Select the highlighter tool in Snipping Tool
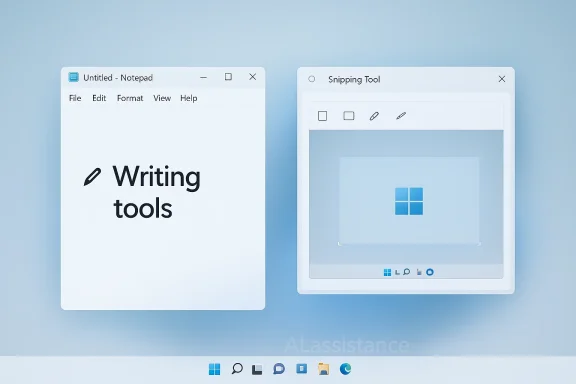 401,116
